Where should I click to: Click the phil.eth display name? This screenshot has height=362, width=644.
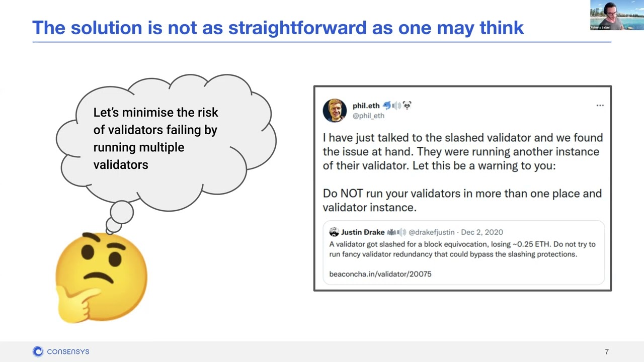pos(366,106)
